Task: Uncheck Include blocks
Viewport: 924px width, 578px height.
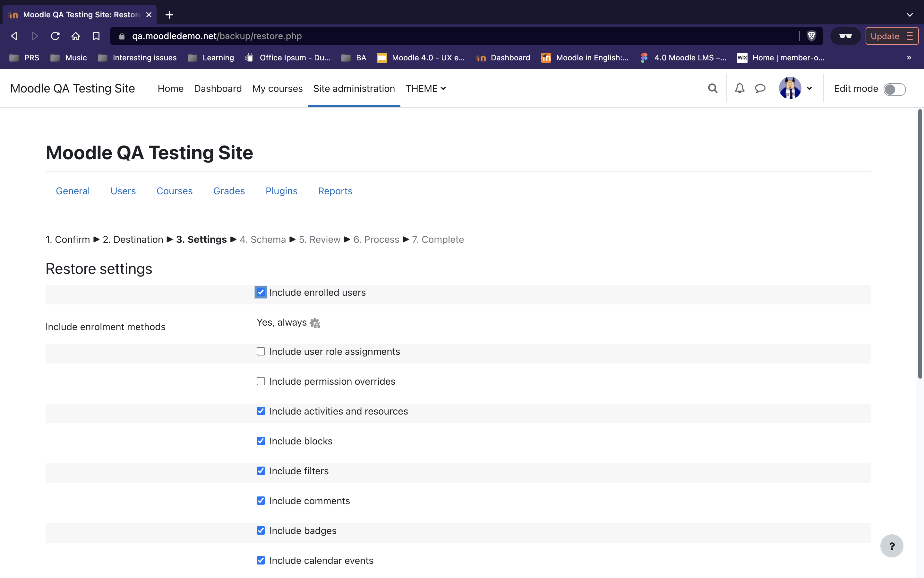Action: point(261,441)
